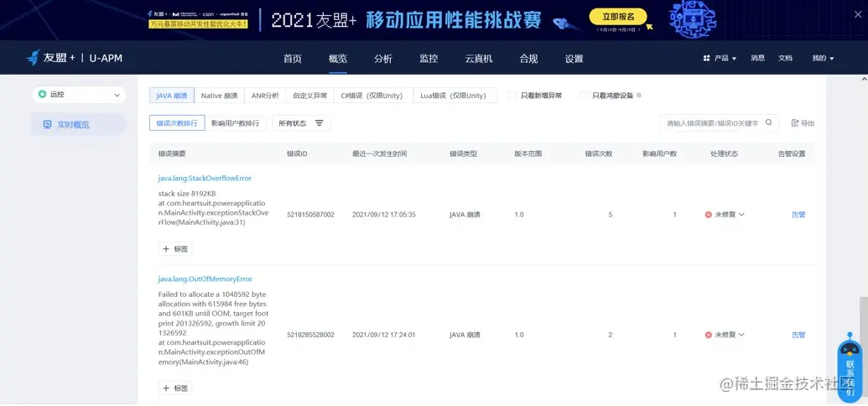
Task: Click the 导出 export icon
Action: click(x=795, y=123)
